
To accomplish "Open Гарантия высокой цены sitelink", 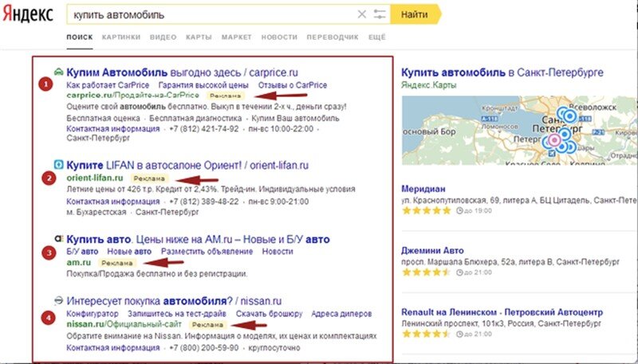I will click(x=203, y=85).
